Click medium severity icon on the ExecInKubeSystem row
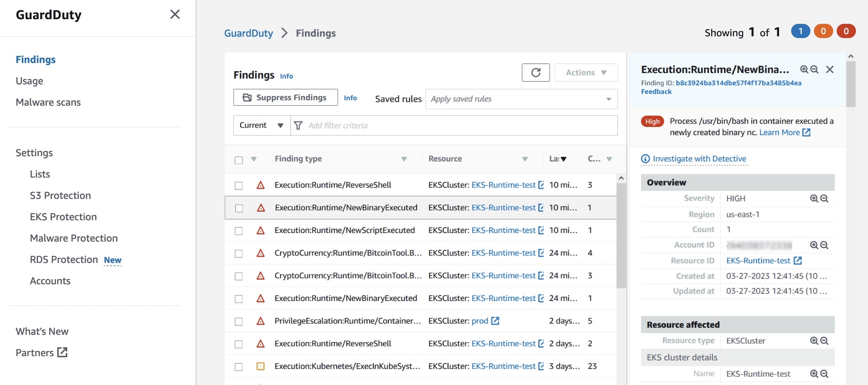 [x=261, y=366]
